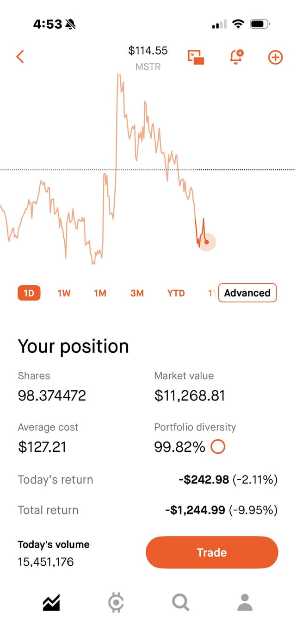The width and height of the screenshot is (296, 644).
Task: Open the investing chart tab icon
Action: tap(51, 602)
